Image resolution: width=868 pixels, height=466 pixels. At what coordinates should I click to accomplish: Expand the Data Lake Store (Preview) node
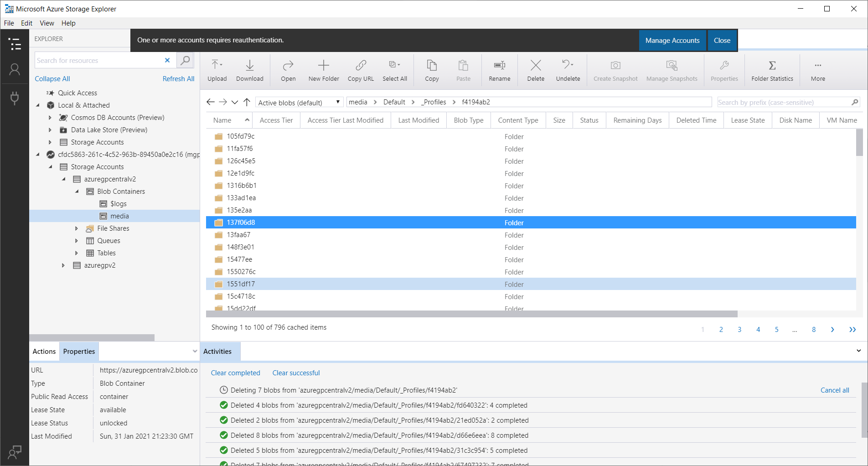tap(50, 130)
